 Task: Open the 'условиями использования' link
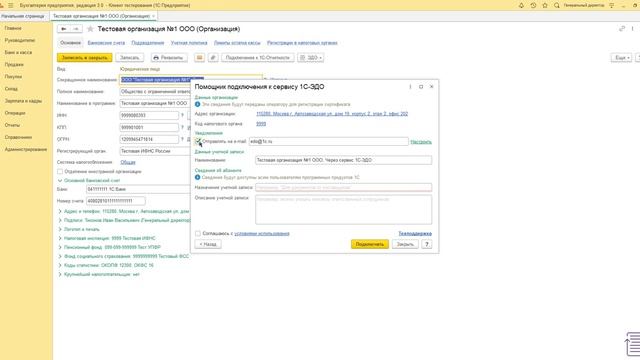(262, 233)
